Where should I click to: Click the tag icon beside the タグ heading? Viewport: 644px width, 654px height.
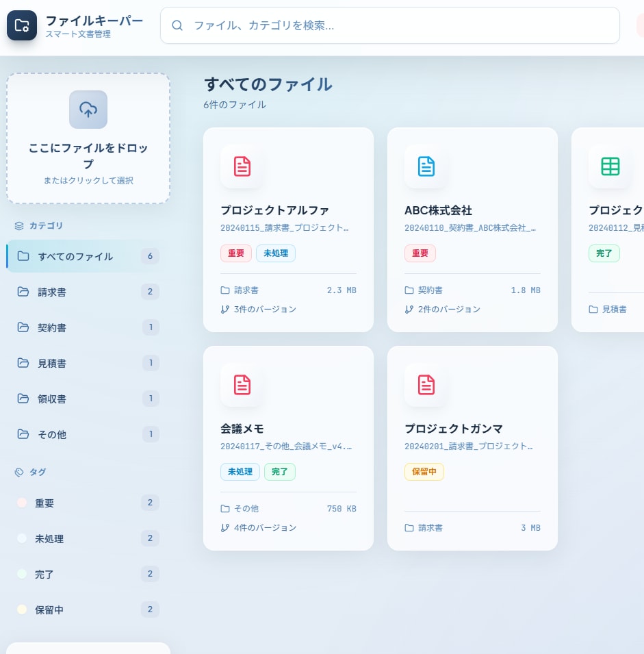(x=21, y=472)
